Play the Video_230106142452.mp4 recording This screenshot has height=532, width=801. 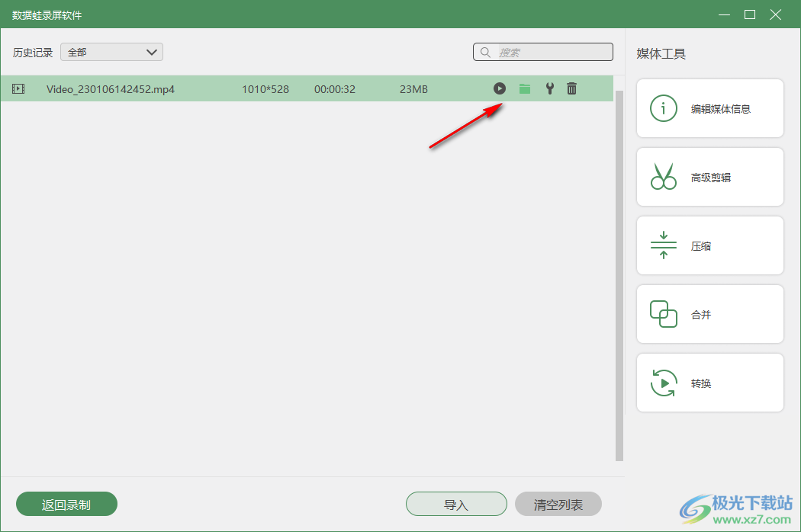500,88
